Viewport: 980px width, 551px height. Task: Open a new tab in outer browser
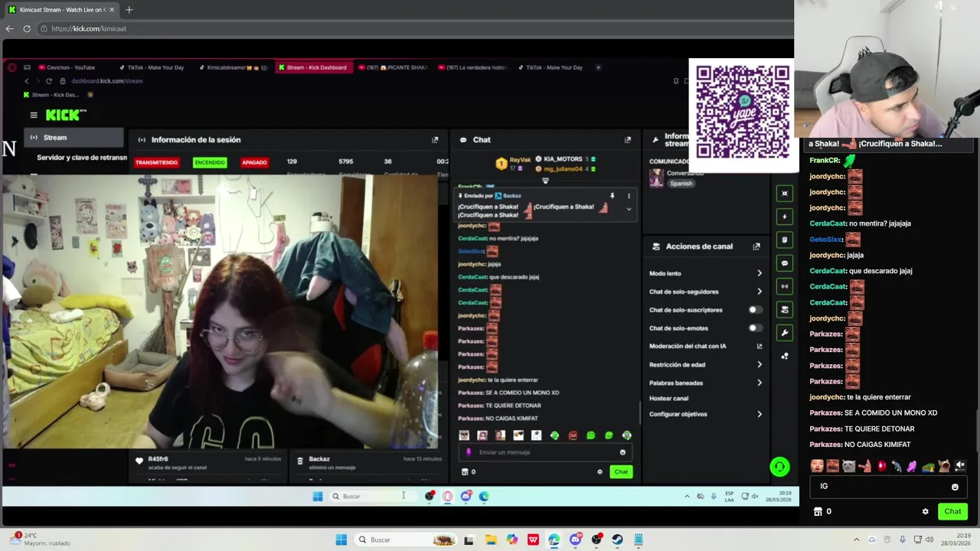pyautogui.click(x=129, y=10)
